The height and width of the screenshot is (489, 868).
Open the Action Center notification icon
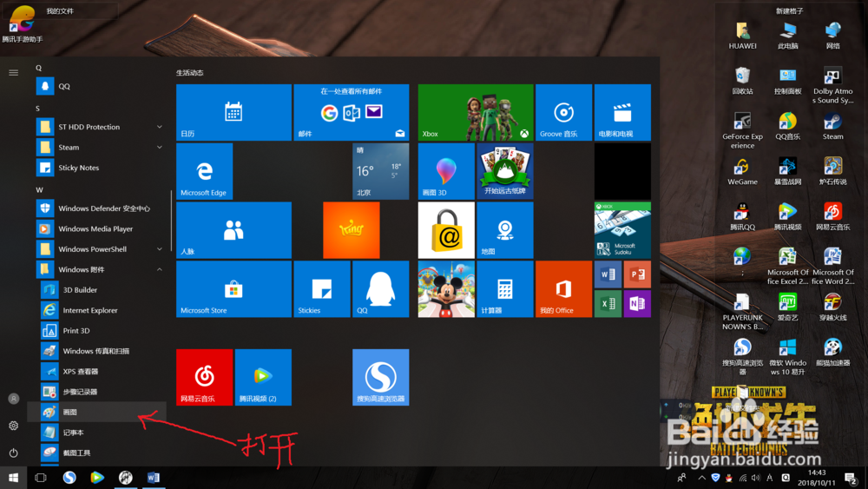pos(851,478)
